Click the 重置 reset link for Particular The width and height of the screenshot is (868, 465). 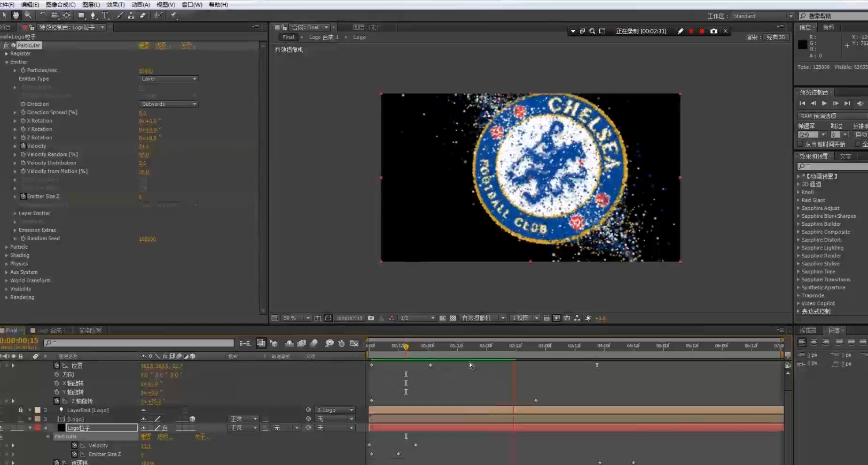click(144, 46)
